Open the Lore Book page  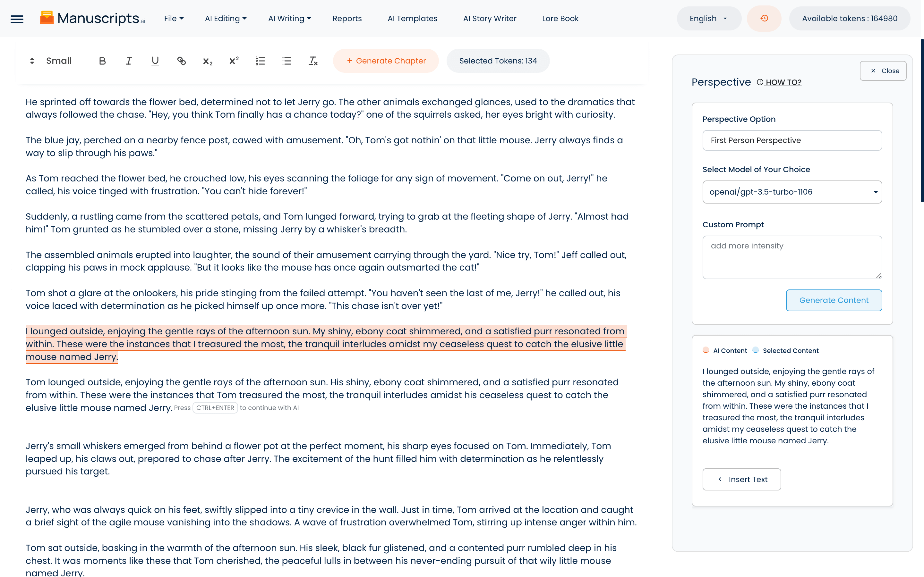pyautogui.click(x=560, y=18)
